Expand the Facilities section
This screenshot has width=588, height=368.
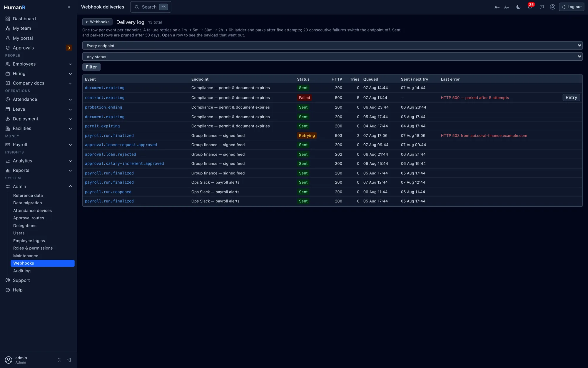click(39, 128)
